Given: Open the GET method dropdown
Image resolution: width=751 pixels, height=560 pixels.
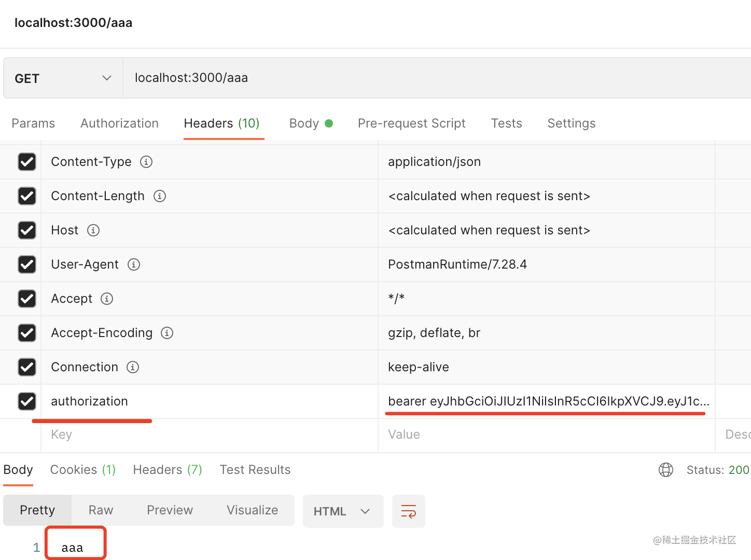Looking at the screenshot, I should [63, 78].
